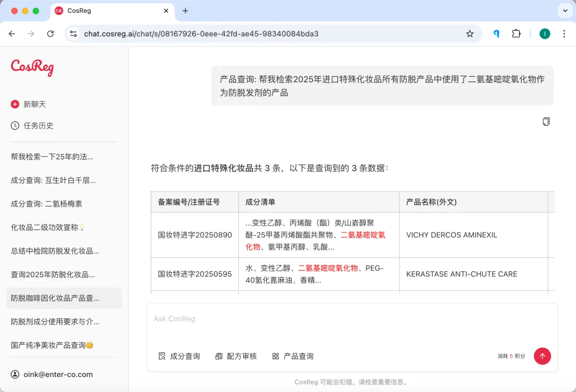Close the CosReg tab
Screen dimensions: 576x392
(x=166, y=11)
